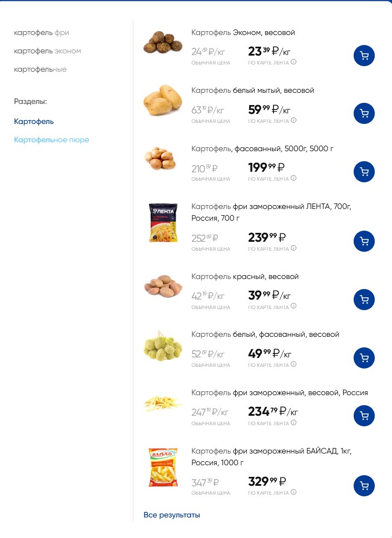The width and height of the screenshot is (392, 538).
Task: Open the ЛЕНТА fries package thumbnail
Action: click(x=163, y=223)
